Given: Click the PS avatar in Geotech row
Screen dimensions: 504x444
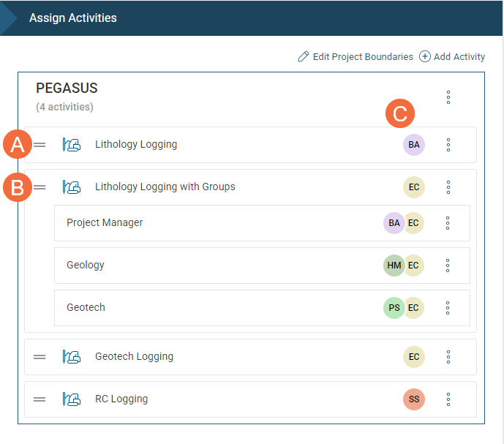Looking at the screenshot, I should (x=393, y=308).
